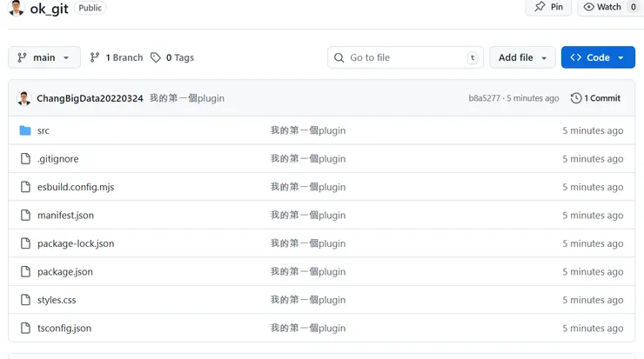Open the package.json file

click(65, 272)
